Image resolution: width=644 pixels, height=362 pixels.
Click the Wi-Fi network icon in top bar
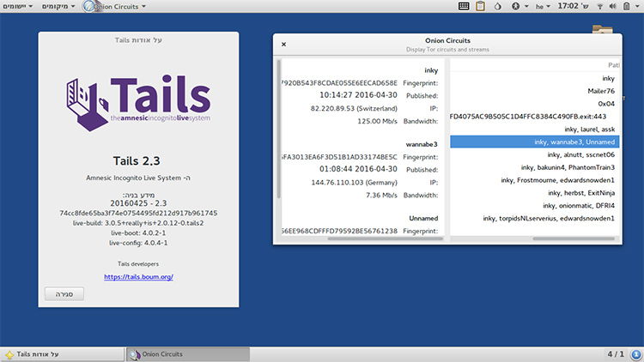(x=600, y=7)
